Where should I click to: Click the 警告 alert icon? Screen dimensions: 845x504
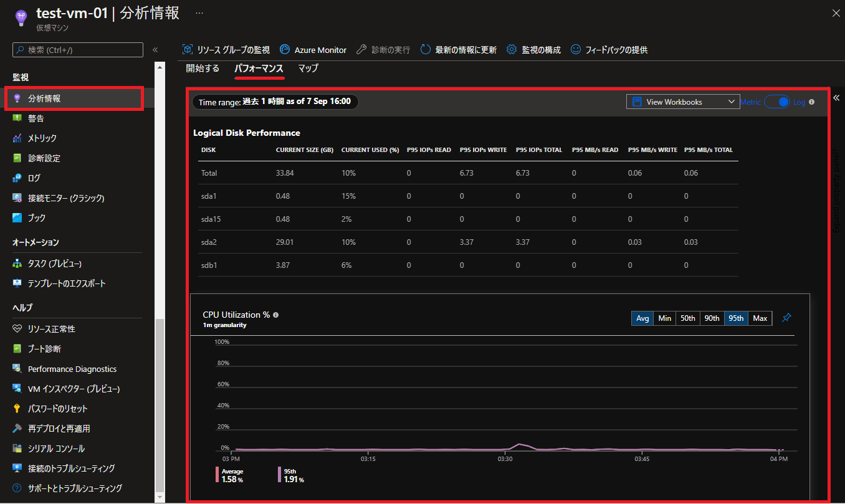(17, 118)
